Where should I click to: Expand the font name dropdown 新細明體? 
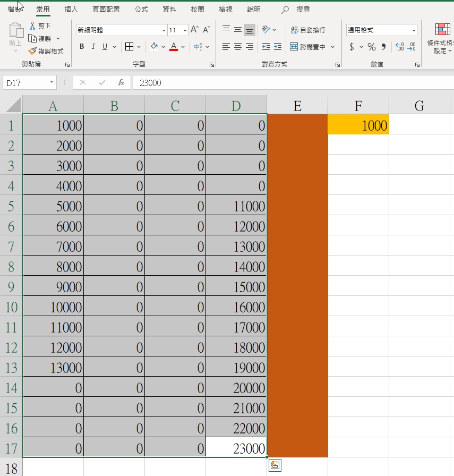coord(164,30)
